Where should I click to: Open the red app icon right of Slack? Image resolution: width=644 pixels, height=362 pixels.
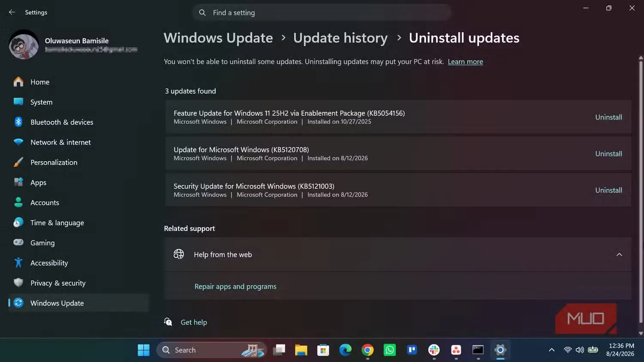click(456, 350)
